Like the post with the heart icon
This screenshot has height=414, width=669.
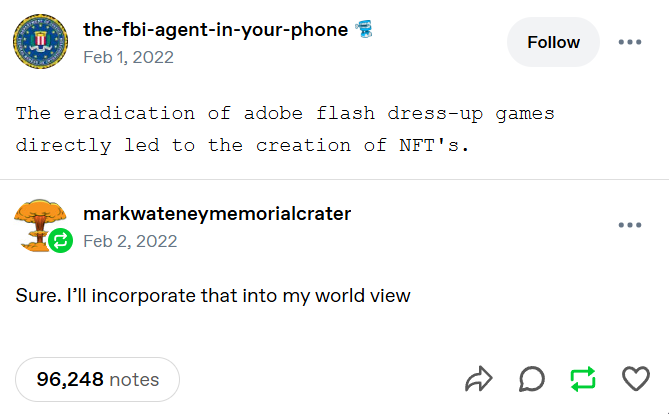[636, 379]
